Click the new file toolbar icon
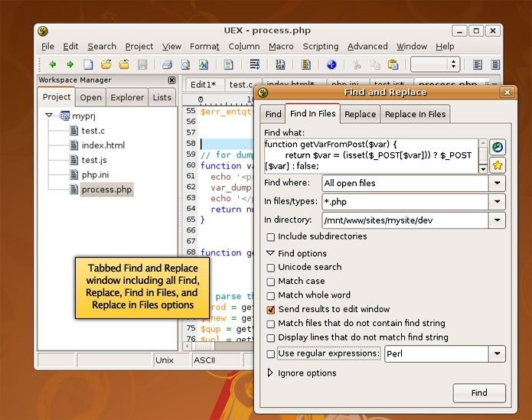 pyautogui.click(x=88, y=65)
